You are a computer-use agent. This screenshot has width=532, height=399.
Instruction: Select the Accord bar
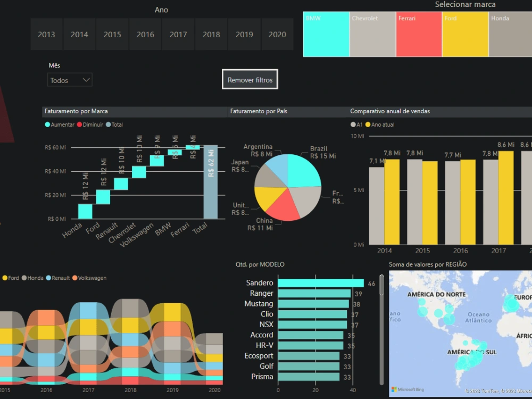[311, 335]
